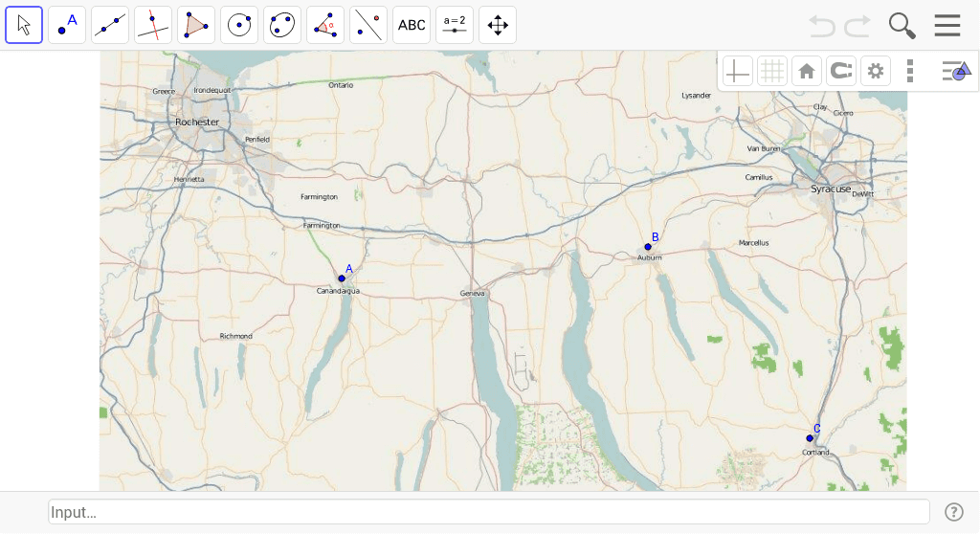Reset to standard home view
980x534 pixels.
coord(806,71)
